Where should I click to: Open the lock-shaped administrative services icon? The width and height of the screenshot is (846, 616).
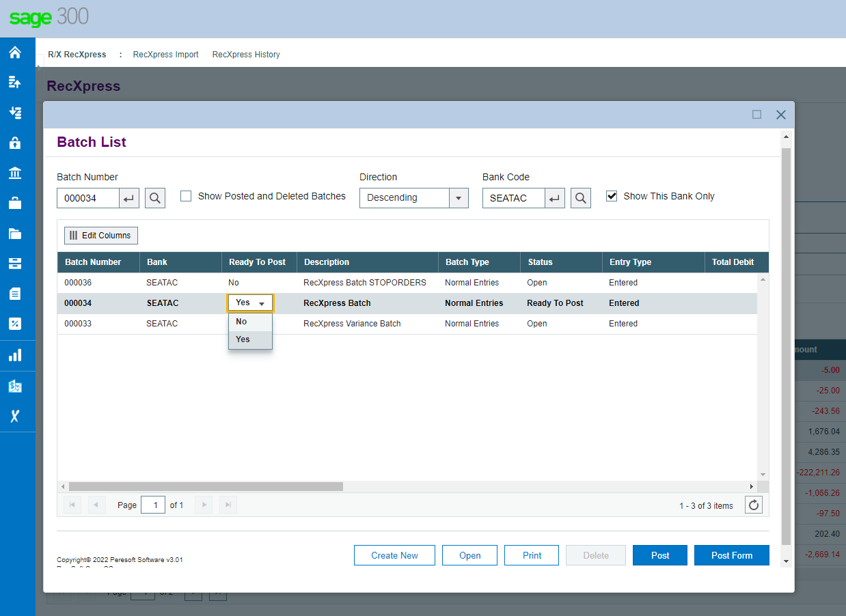(x=15, y=143)
